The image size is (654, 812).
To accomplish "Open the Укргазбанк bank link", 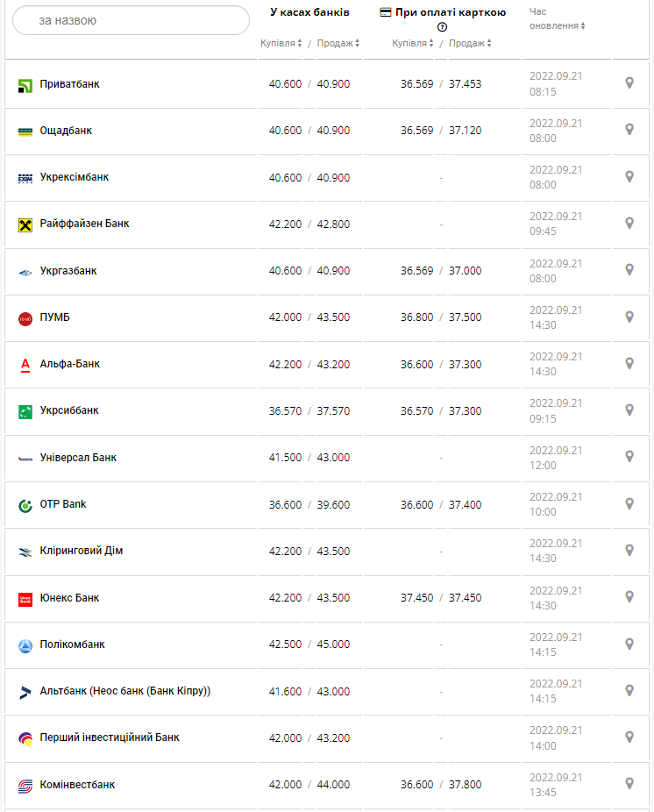I will click(x=68, y=271).
